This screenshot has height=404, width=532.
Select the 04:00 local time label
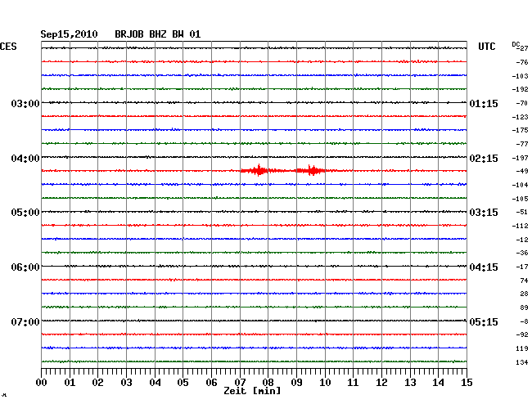coord(25,159)
